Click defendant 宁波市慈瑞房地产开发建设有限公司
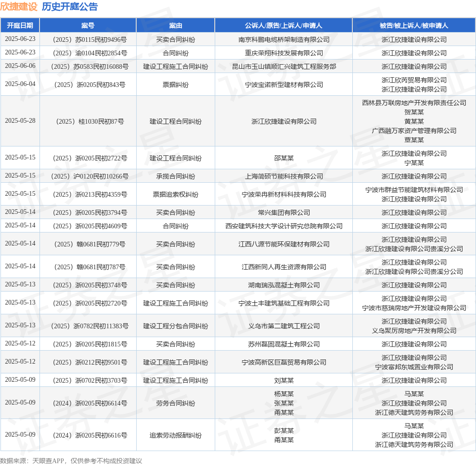Viewport: 476px width, 465px height. [x=414, y=308]
